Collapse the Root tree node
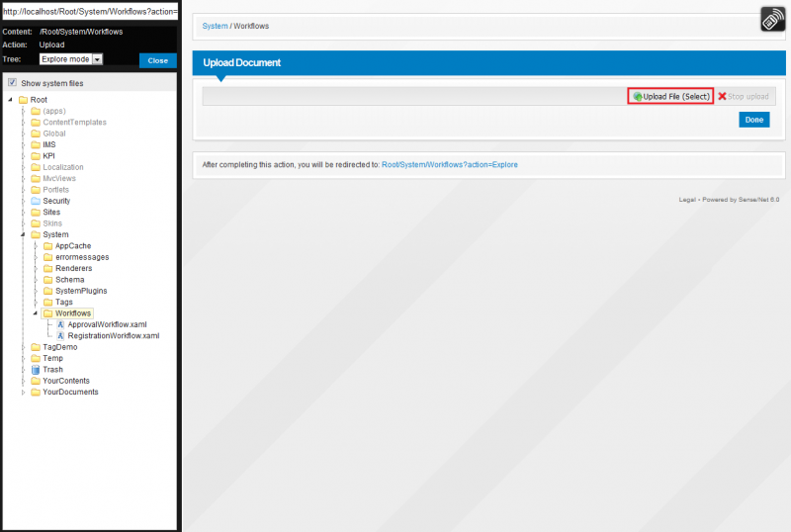Viewport: 791px width, 532px height. (10, 100)
